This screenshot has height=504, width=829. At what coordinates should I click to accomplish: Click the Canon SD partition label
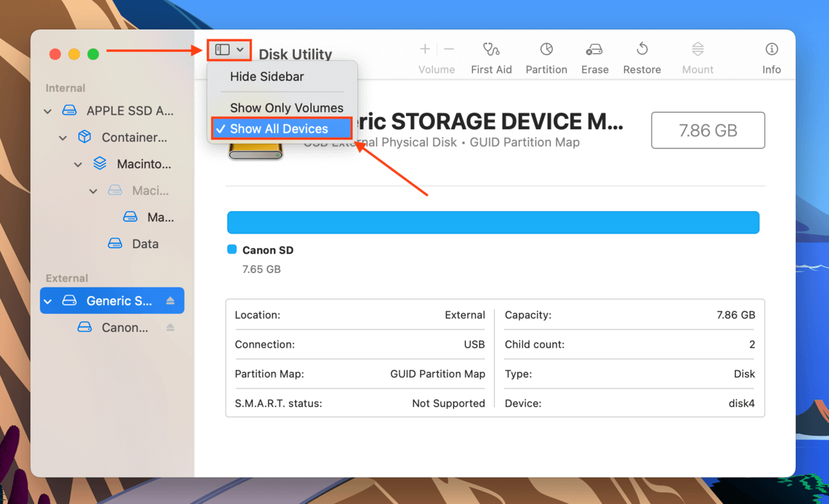[x=268, y=250]
